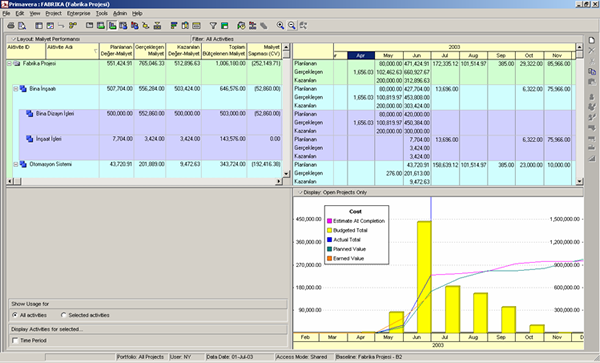Open Print Preview from the toolbar

coord(22,26)
